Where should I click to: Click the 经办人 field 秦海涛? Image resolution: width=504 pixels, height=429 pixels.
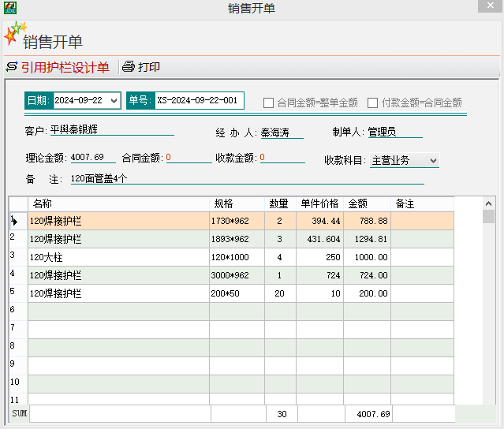pos(282,132)
